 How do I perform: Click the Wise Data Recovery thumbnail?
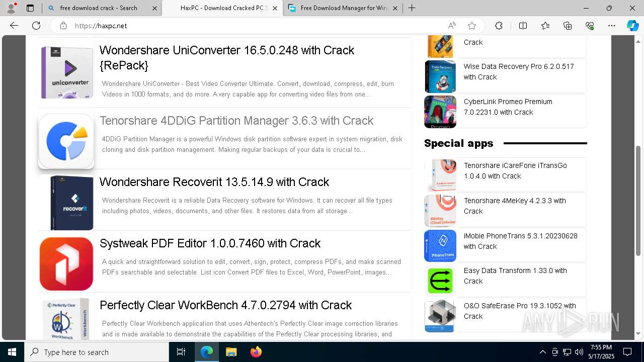point(440,76)
